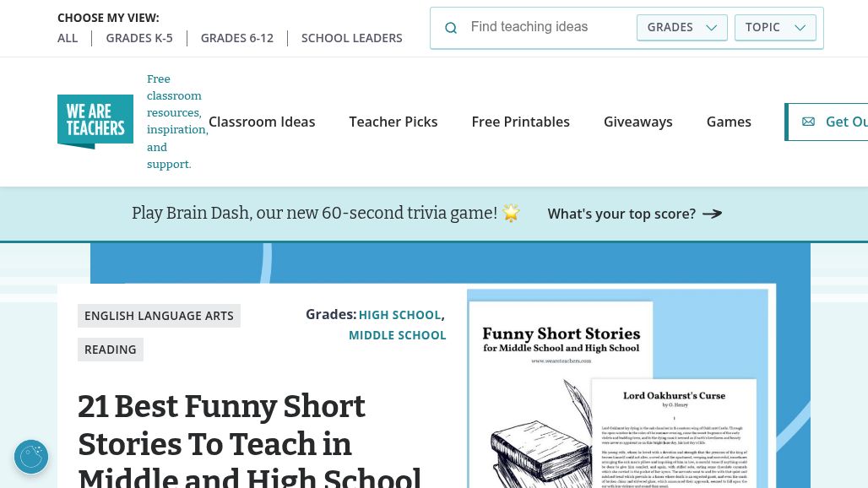Open the Games menu
Viewport: 868px width, 488px height.
click(x=729, y=122)
